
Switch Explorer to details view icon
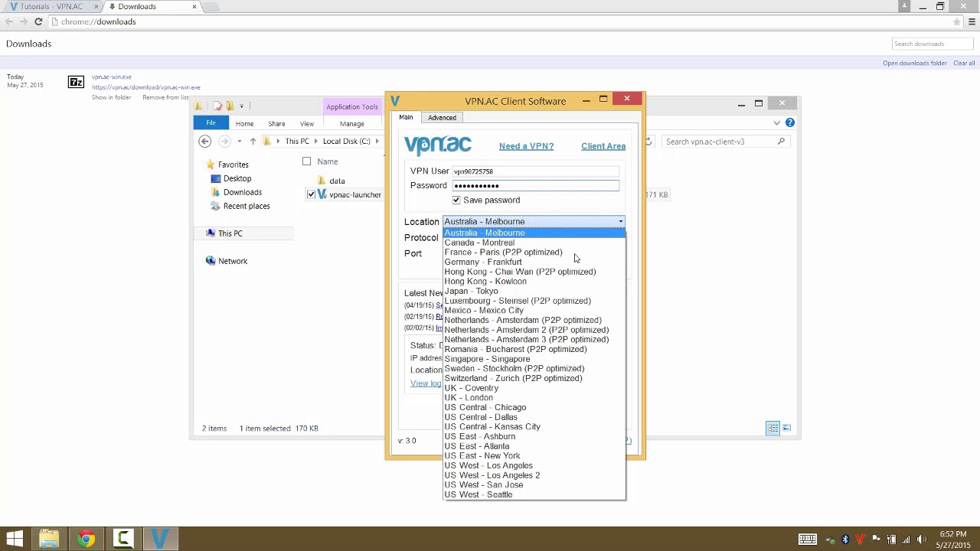(x=773, y=428)
